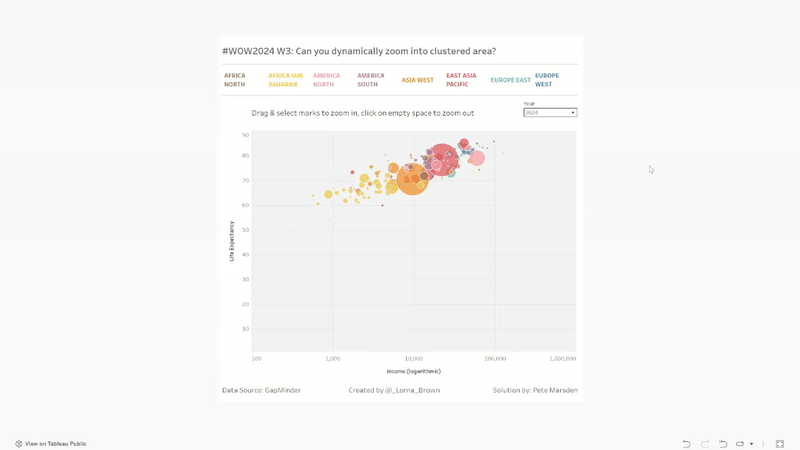Select the AFRICA SUB SAHARAN region label
The image size is (800, 450).
click(x=285, y=80)
